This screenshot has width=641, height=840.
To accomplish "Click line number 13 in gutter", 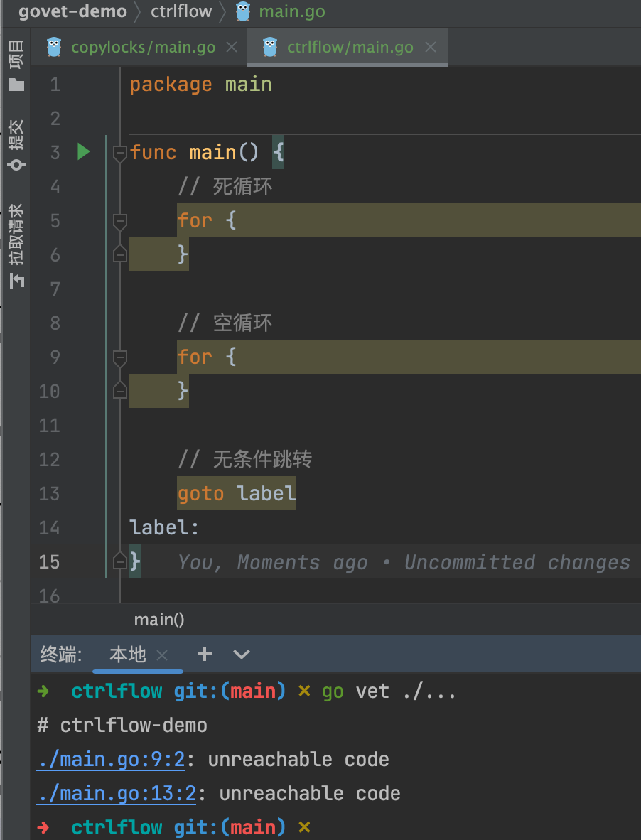I will coord(49,493).
